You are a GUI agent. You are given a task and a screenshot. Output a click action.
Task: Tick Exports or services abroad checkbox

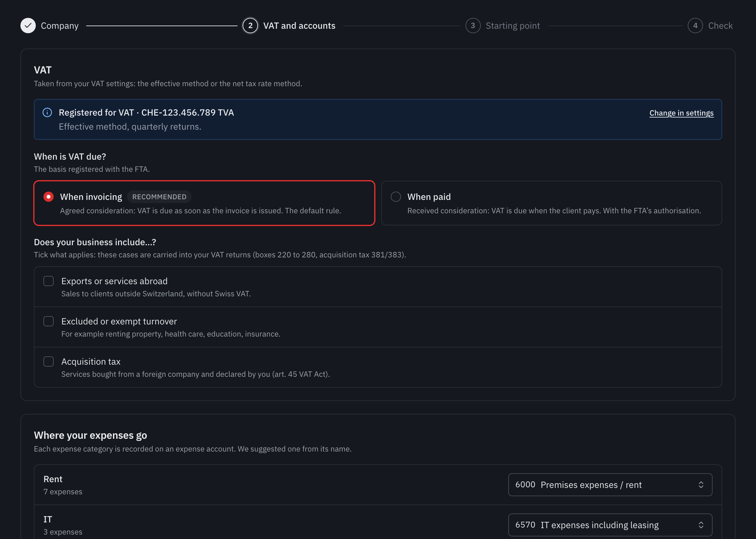pyautogui.click(x=49, y=281)
